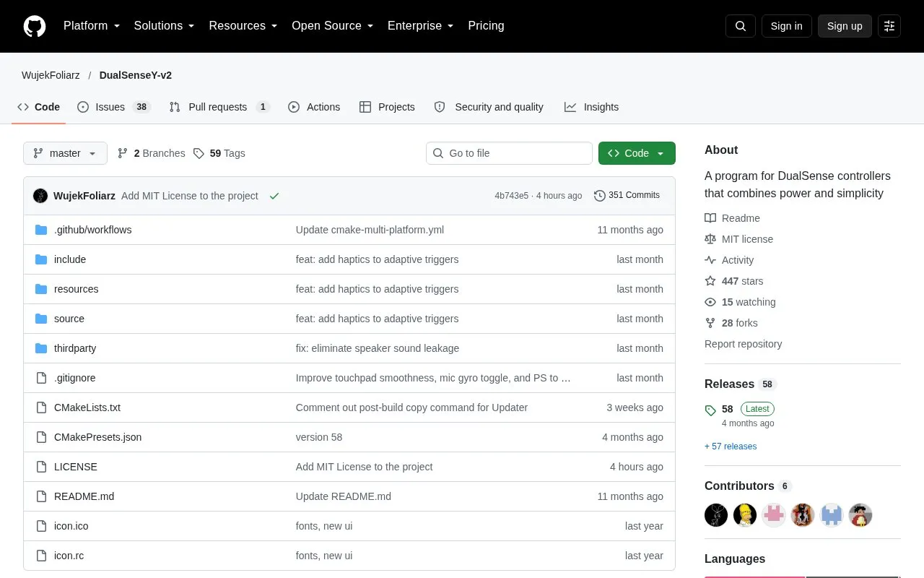Click the Report repository link
The image size is (924, 578).
tap(743, 344)
